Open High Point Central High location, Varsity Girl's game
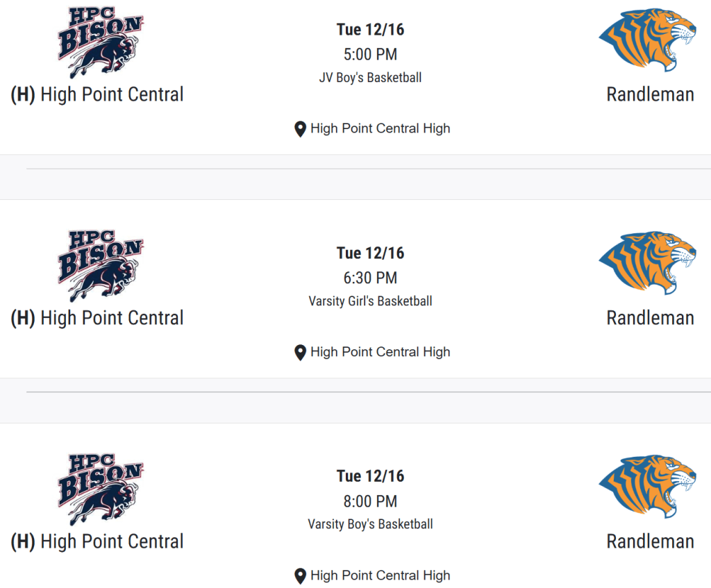 [x=380, y=352]
